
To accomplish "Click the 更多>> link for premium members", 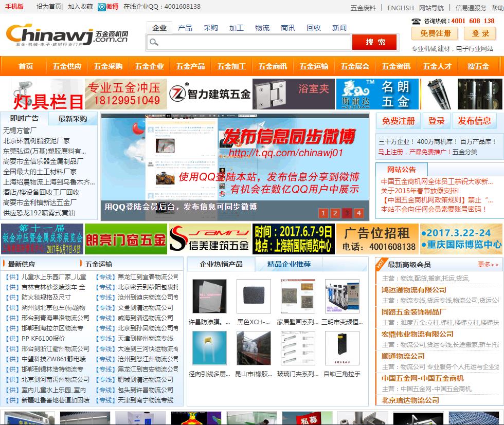I will click(488, 264).
